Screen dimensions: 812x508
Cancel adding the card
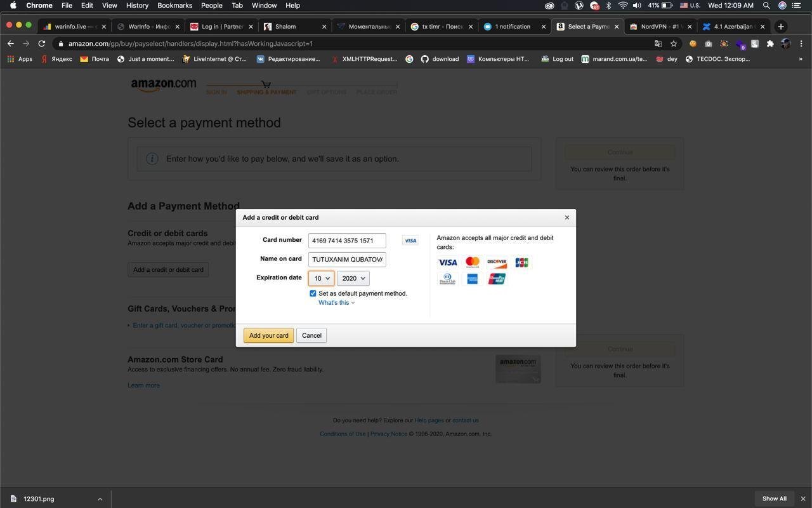coord(311,335)
